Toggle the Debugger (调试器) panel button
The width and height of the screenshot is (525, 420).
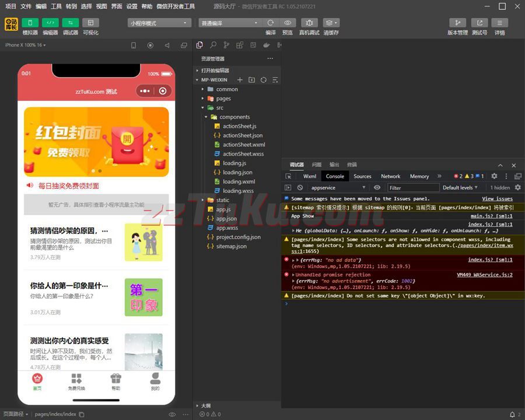coord(70,23)
